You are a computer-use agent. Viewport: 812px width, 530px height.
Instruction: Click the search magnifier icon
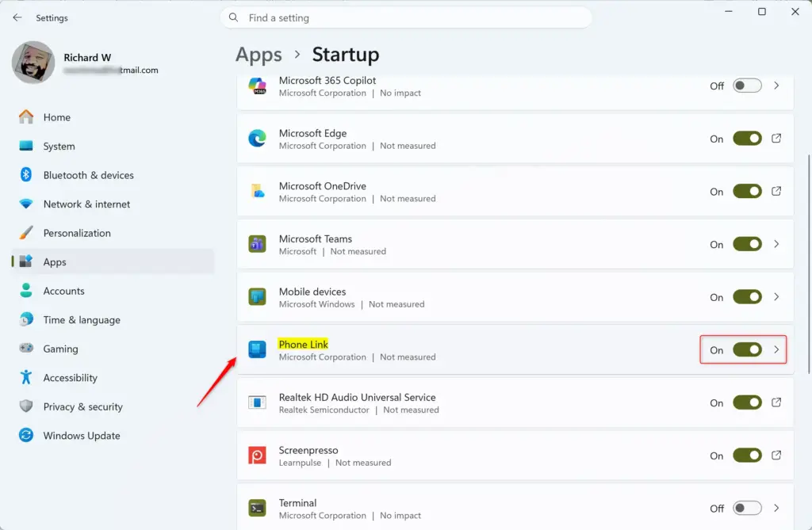tap(234, 17)
